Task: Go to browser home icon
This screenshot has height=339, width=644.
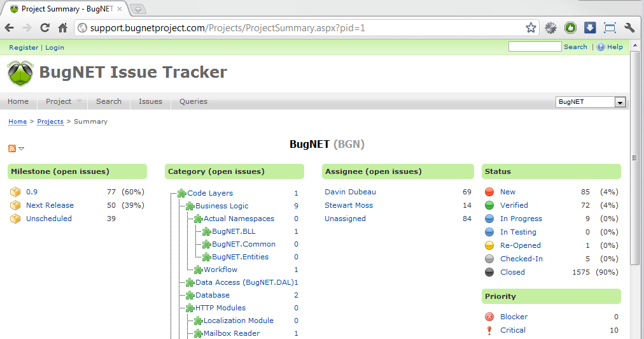Action: pos(62,28)
